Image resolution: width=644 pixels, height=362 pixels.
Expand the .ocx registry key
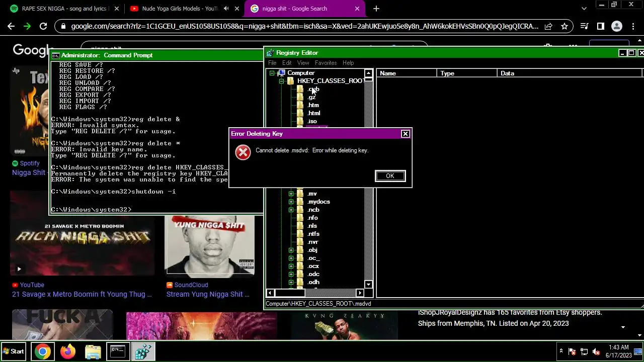click(x=291, y=266)
